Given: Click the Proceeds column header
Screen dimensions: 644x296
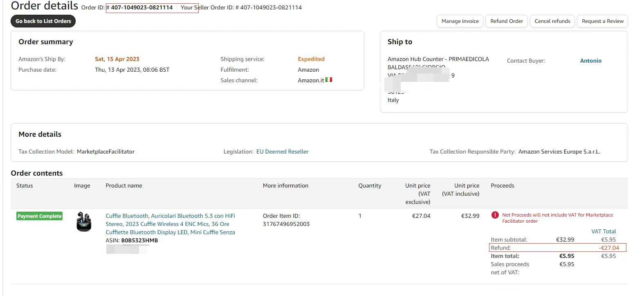Looking at the screenshot, I should coord(502,185).
